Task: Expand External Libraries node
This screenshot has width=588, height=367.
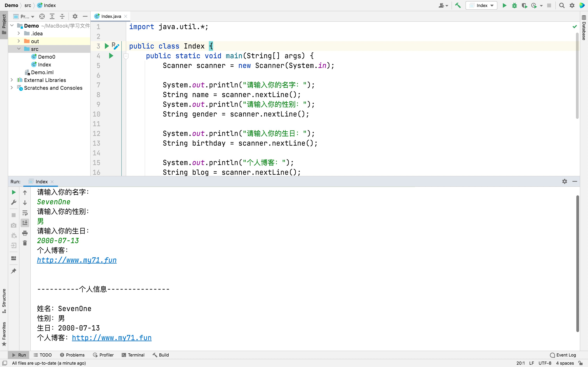Action: click(12, 80)
